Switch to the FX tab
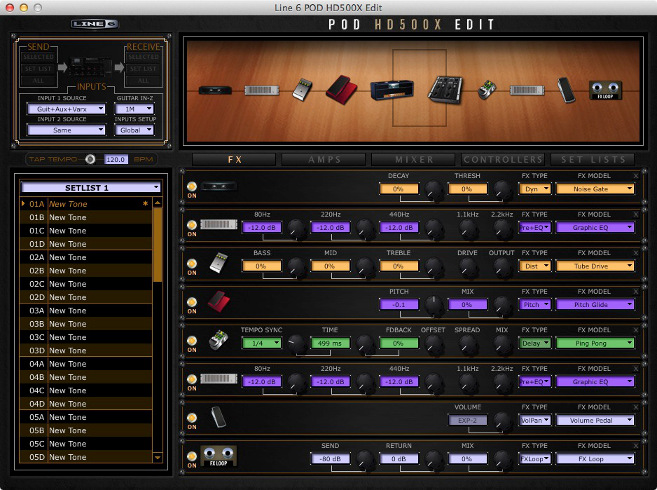This screenshot has width=657, height=490. [234, 160]
